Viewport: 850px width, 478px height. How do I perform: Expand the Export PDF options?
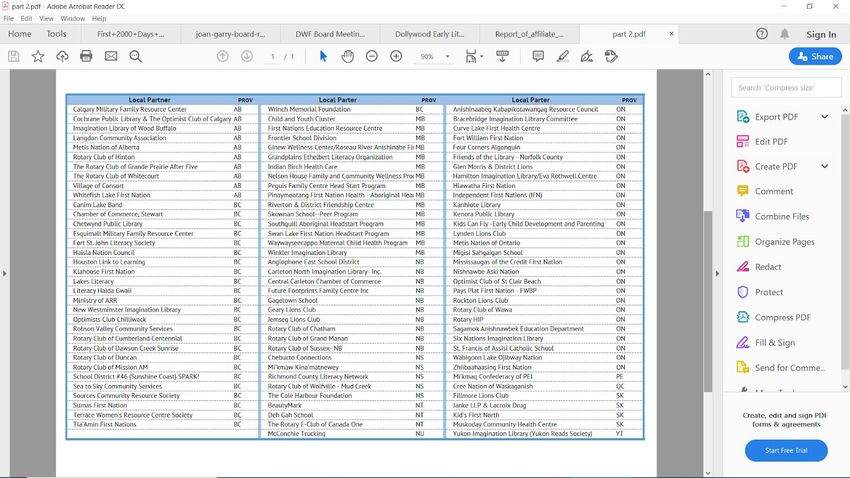coord(825,116)
